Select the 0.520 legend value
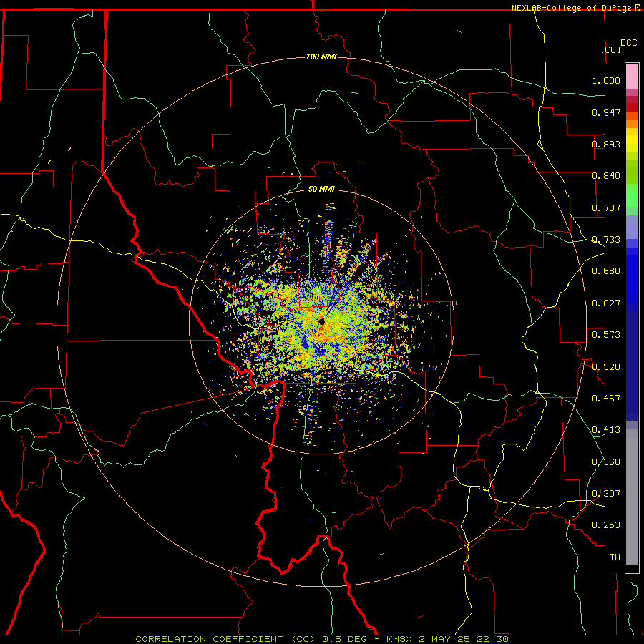The width and height of the screenshot is (644, 644). [x=606, y=367]
